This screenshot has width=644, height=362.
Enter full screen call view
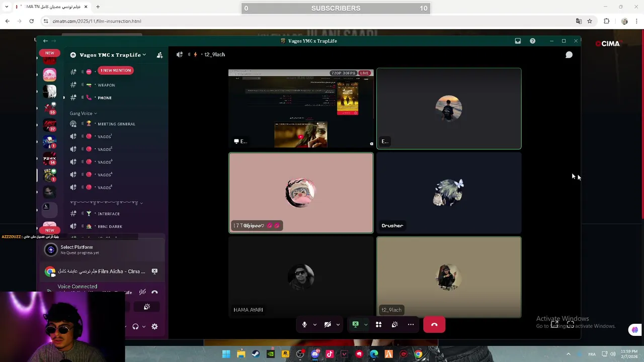(571, 325)
